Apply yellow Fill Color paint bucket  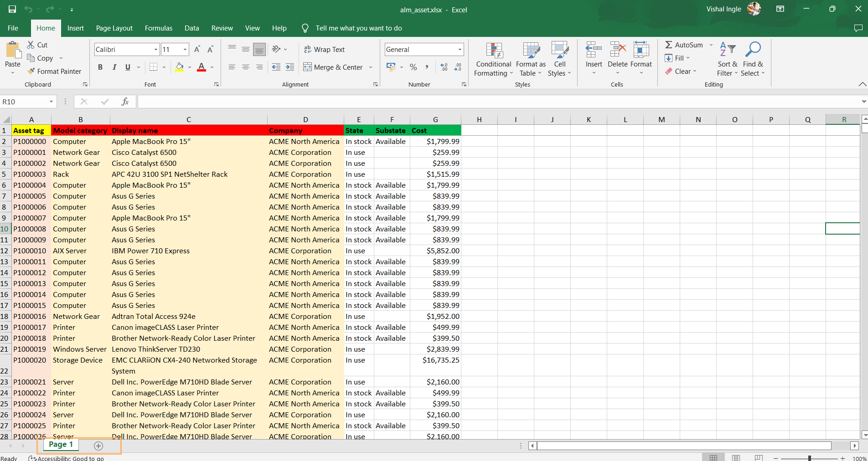point(180,67)
